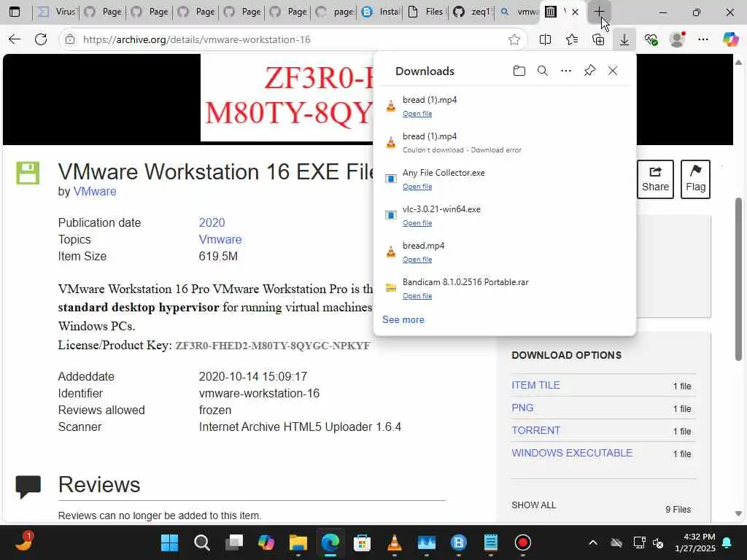
Task: Click SHOW ALL files link
Action: coord(533,505)
